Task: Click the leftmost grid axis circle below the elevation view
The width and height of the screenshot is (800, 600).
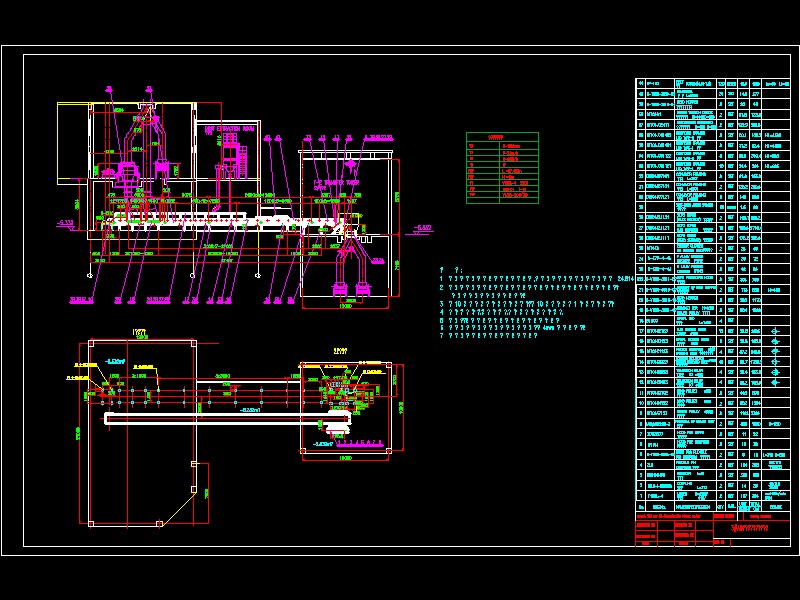Action: tap(90, 276)
